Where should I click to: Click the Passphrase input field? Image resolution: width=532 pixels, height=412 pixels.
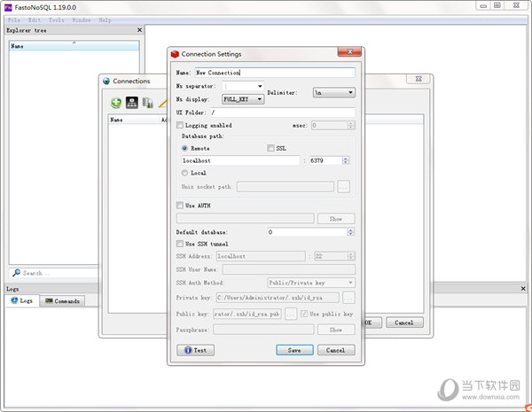click(263, 330)
